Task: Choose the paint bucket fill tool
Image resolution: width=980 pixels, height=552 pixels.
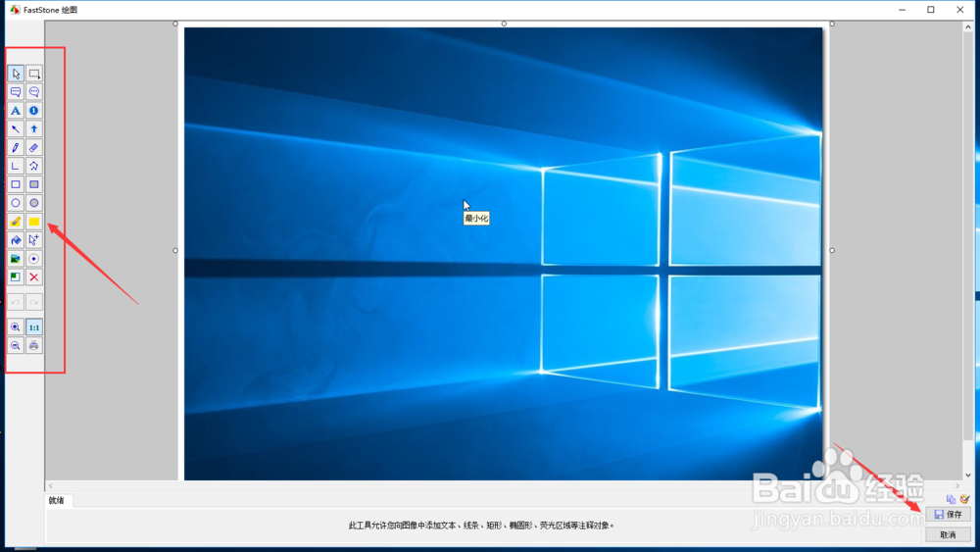Action: pos(16,240)
